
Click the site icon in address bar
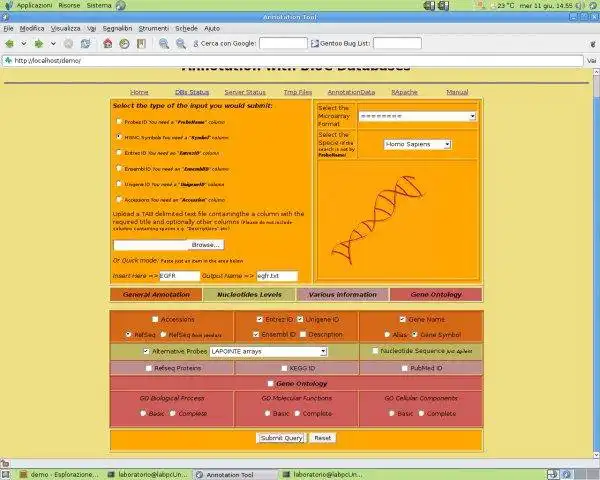coord(8,60)
